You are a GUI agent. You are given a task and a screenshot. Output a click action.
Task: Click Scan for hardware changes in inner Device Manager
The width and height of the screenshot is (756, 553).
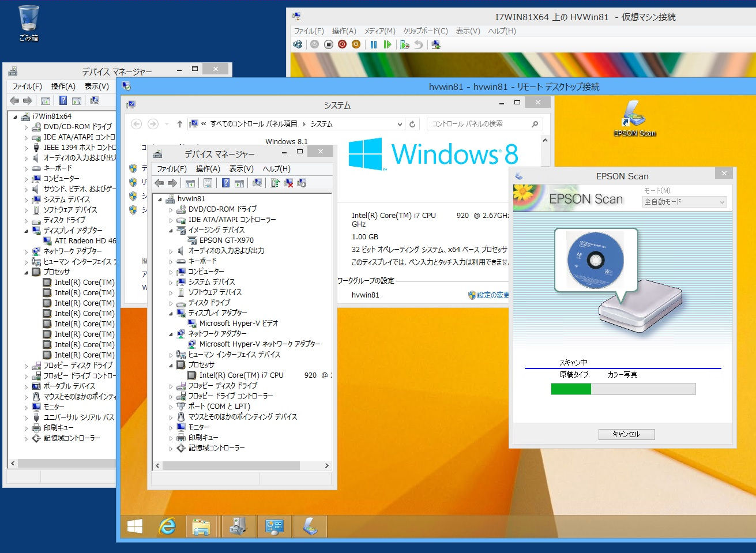[x=257, y=183]
